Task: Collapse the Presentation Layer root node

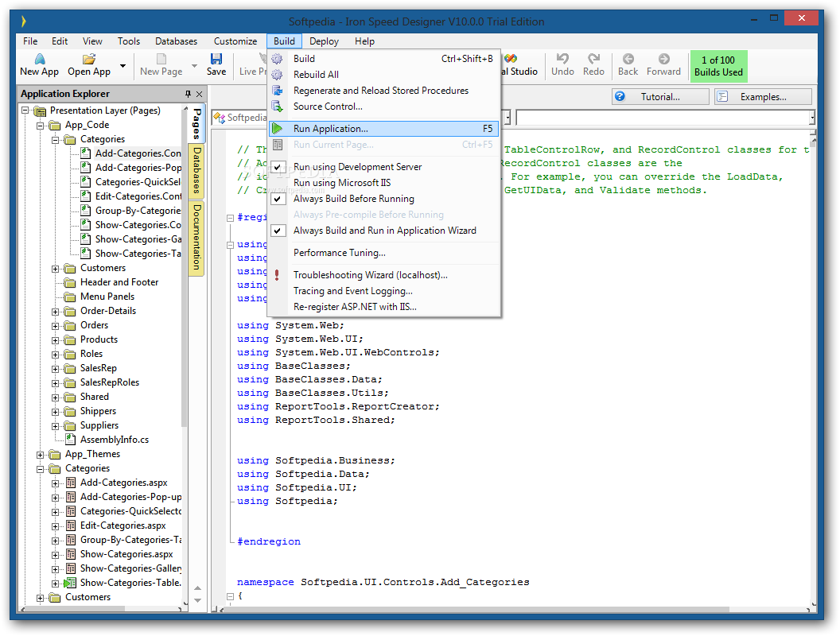Action: click(25, 111)
